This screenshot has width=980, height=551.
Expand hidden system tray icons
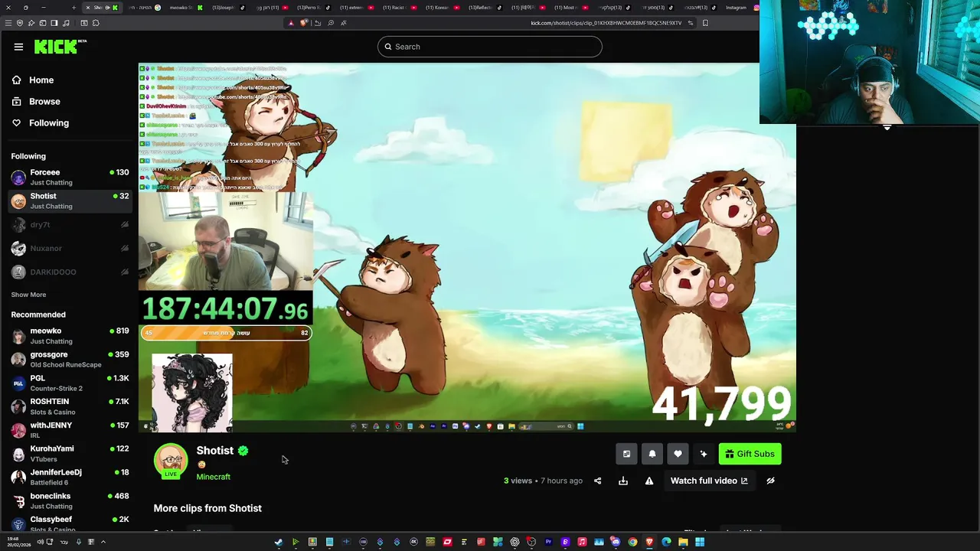tap(103, 542)
